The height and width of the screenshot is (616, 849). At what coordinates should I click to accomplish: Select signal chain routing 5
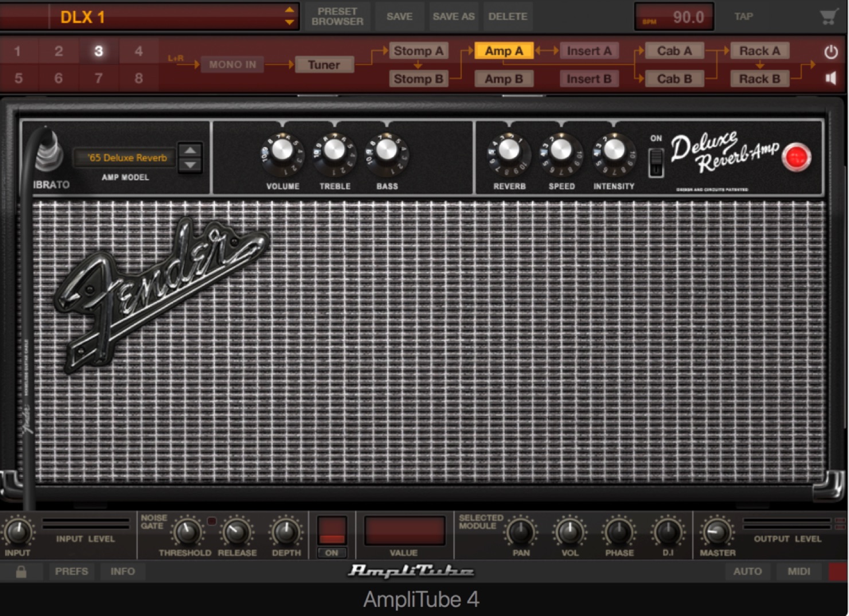click(x=18, y=78)
